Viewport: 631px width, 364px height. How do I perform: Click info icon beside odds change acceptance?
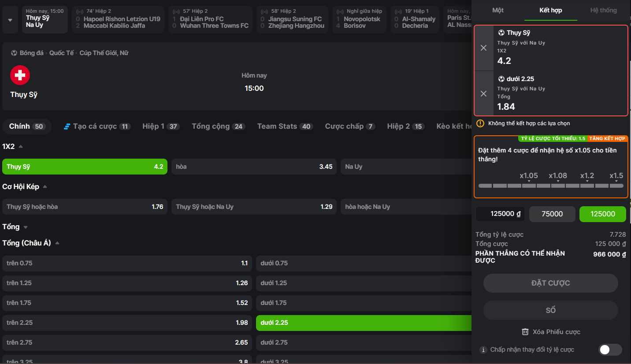click(x=483, y=350)
